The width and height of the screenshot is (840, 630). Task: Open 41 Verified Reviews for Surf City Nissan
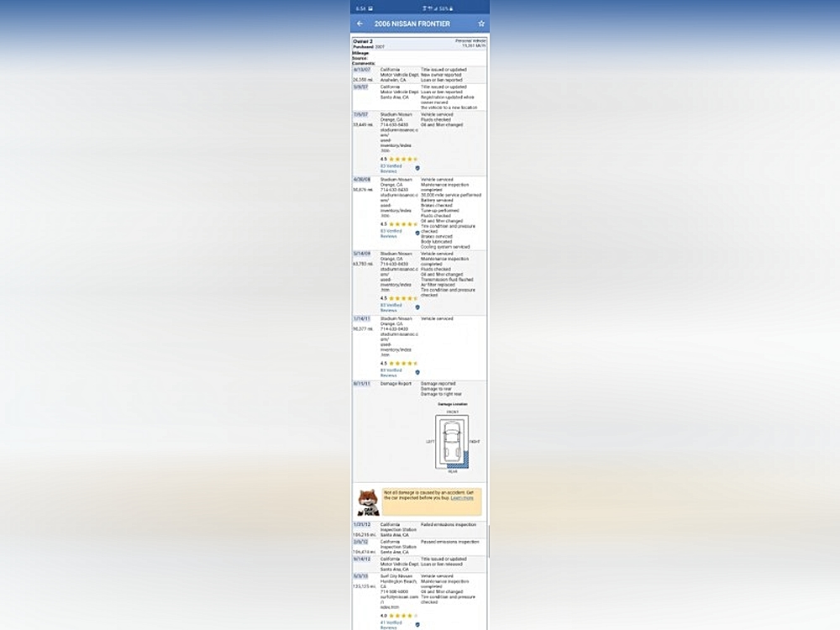pyautogui.click(x=391, y=624)
